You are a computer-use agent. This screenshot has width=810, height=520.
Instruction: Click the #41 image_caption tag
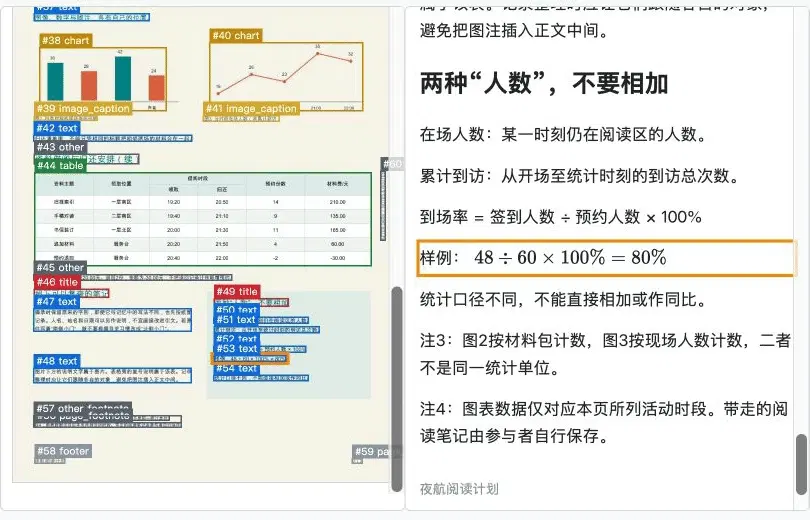click(x=251, y=108)
